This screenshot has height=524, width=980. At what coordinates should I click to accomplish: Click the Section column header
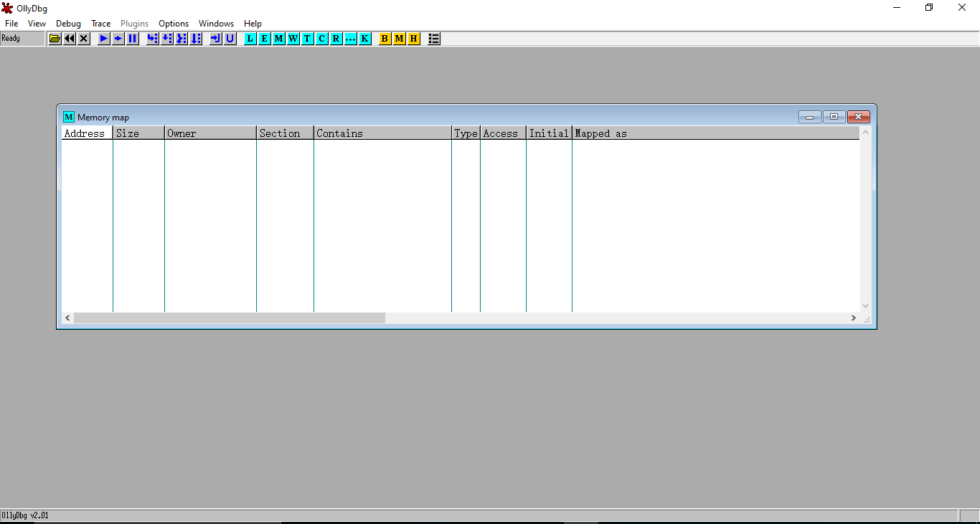pyautogui.click(x=285, y=133)
